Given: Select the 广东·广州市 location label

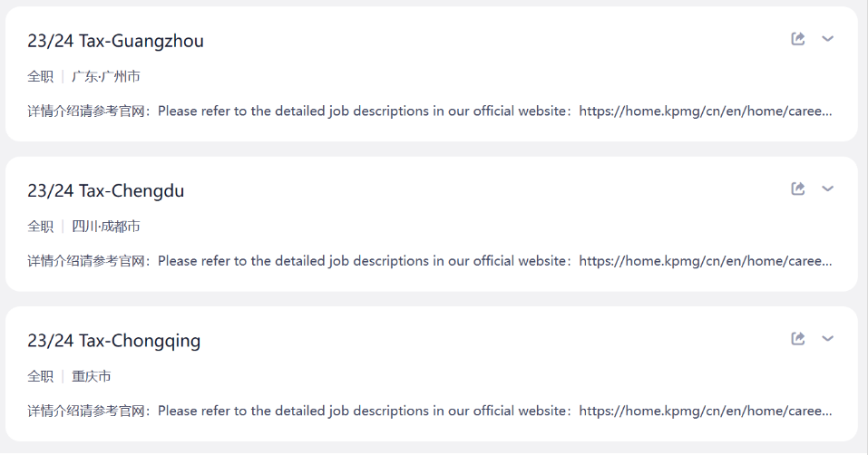Looking at the screenshot, I should coord(106,76).
